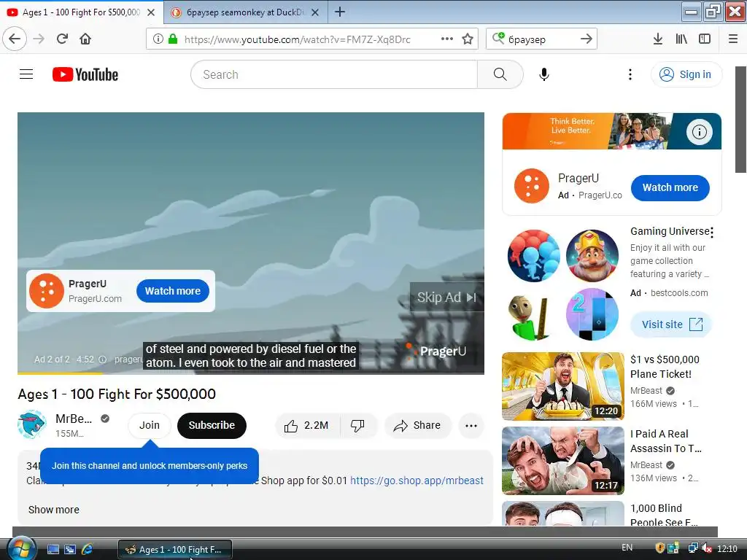Image resolution: width=747 pixels, height=560 pixels.
Task: Click Visit site for bestcools.com ad
Action: 671,324
